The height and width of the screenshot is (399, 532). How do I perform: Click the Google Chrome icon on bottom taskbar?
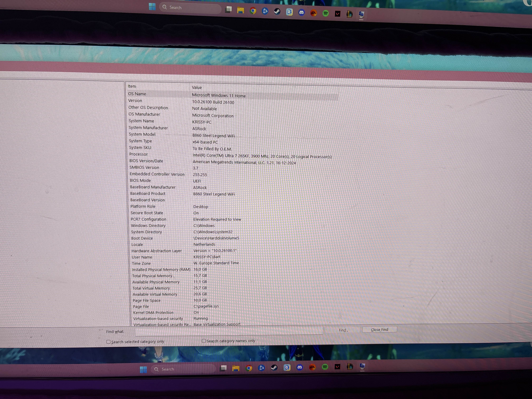pyautogui.click(x=249, y=368)
